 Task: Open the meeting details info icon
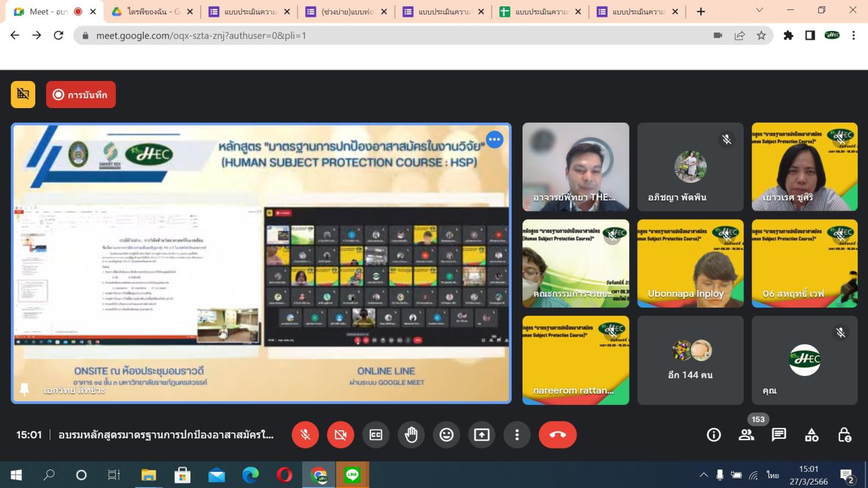713,435
